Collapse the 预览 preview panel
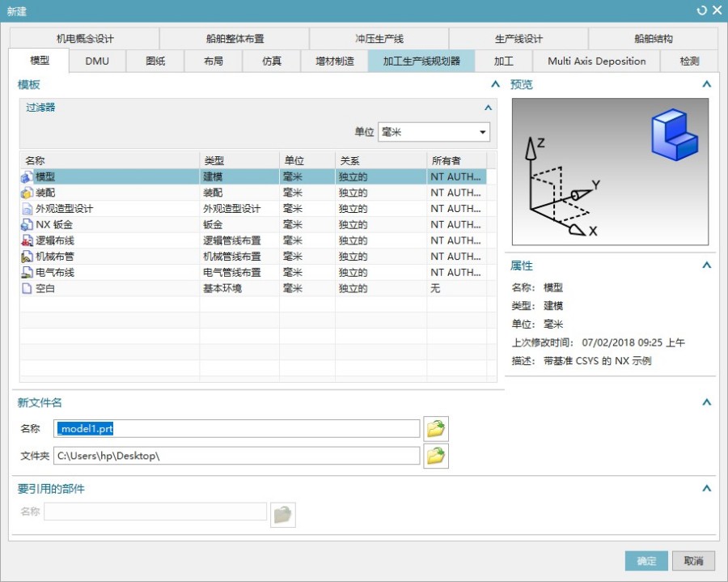 click(x=707, y=83)
